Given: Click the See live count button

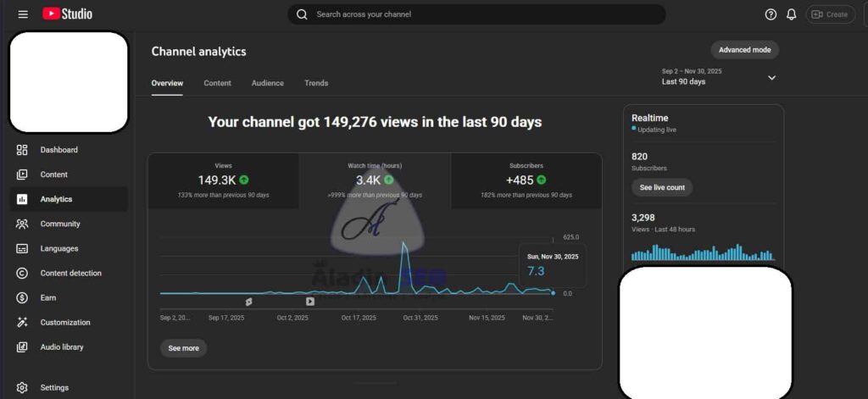Looking at the screenshot, I should click(662, 187).
